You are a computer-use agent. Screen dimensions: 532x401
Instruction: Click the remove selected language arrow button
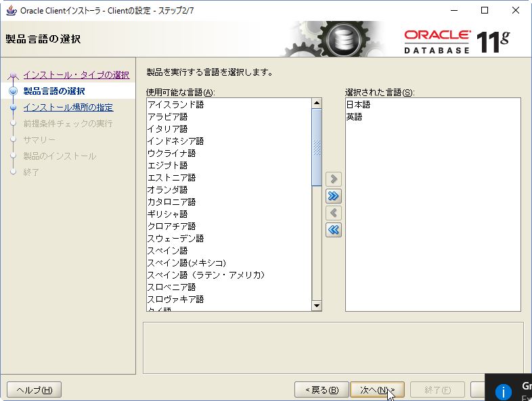coord(334,213)
